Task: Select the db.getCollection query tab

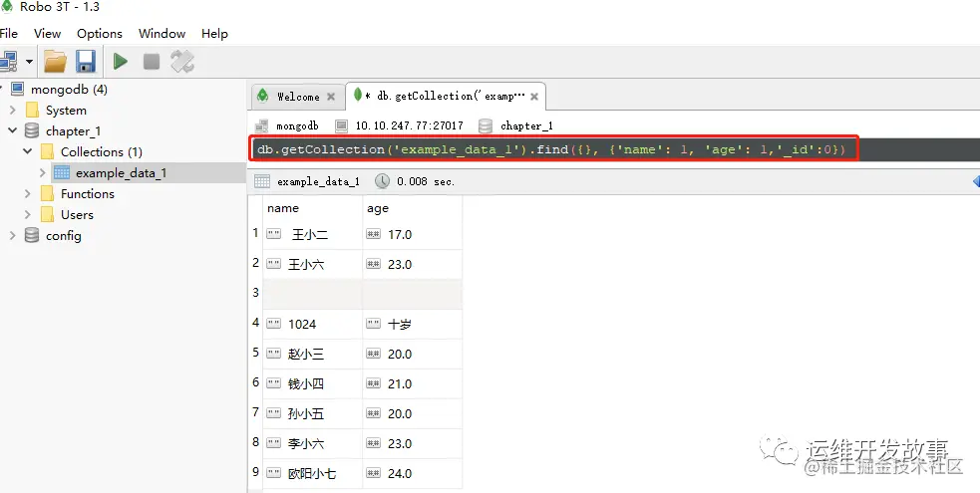Action: [x=445, y=96]
